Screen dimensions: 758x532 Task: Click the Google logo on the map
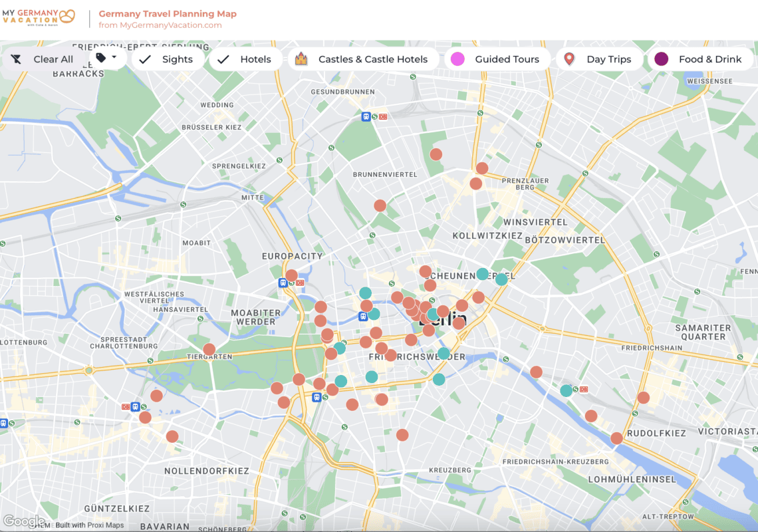[24, 521]
